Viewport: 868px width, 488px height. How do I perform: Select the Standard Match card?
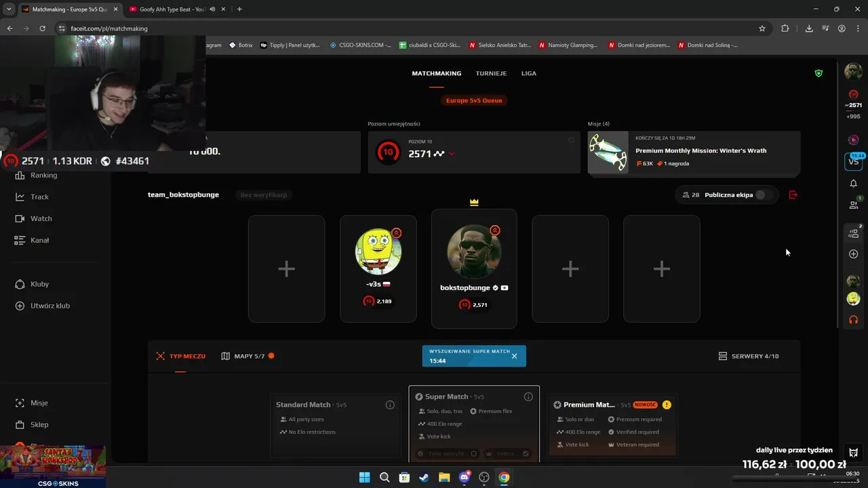pos(336,425)
